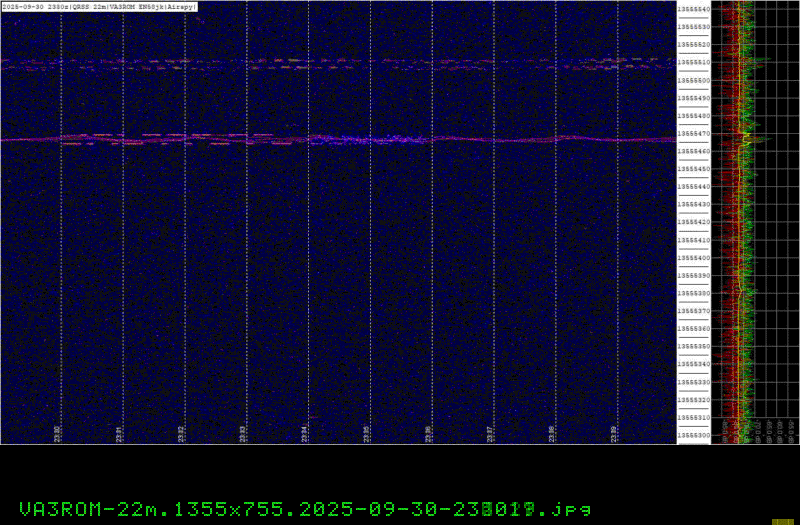Select the 23:34 time marker on time axis
The image size is (800, 525).
(305, 433)
